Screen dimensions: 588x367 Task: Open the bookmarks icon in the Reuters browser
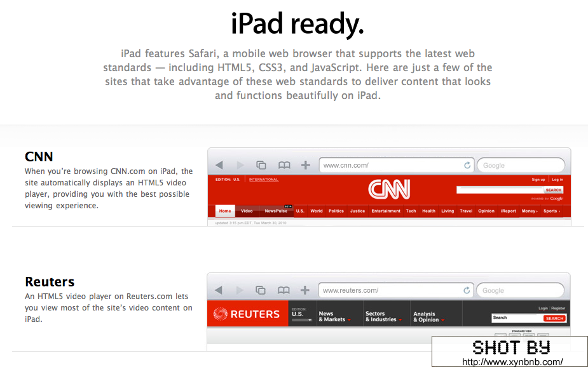[x=284, y=290]
